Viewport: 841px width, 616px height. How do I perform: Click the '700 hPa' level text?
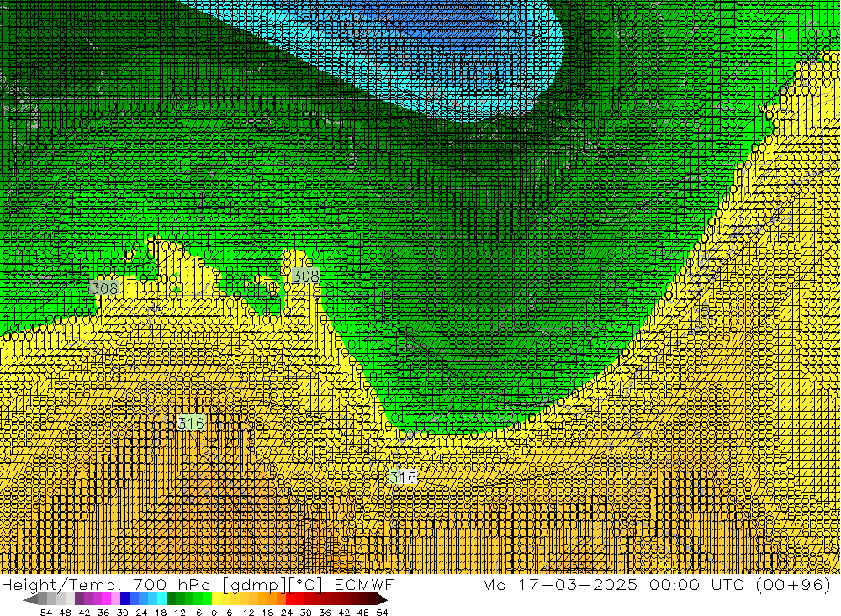(172, 585)
